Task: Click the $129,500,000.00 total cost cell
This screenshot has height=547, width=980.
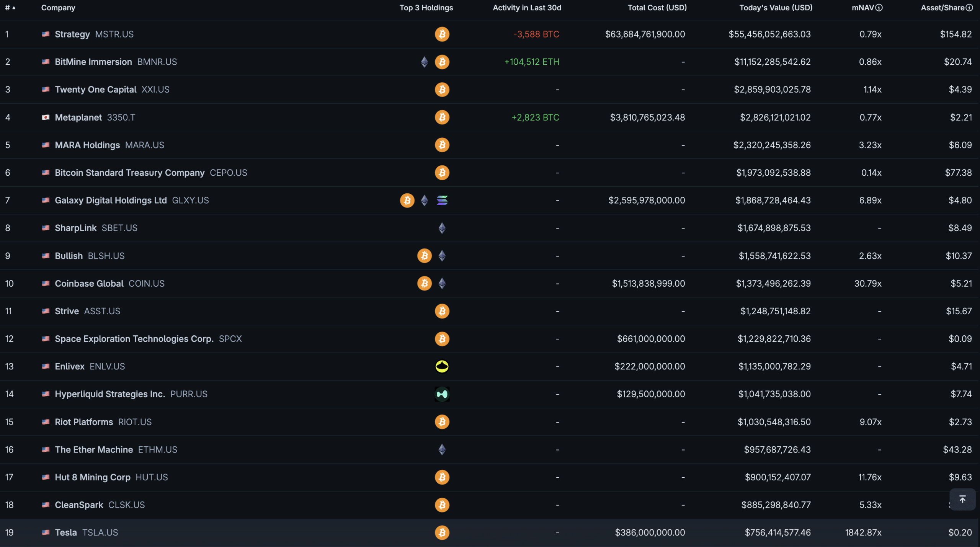Action: (651, 394)
